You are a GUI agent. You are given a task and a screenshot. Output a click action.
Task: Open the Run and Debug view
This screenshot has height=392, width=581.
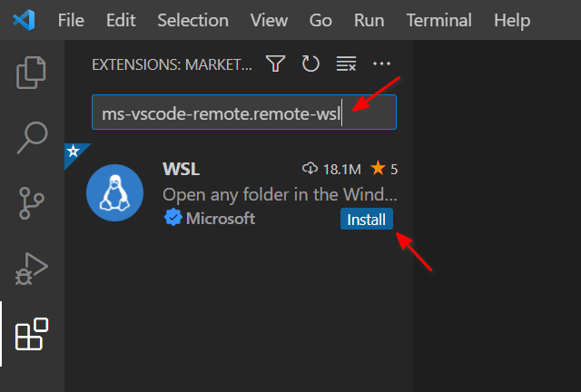32,269
